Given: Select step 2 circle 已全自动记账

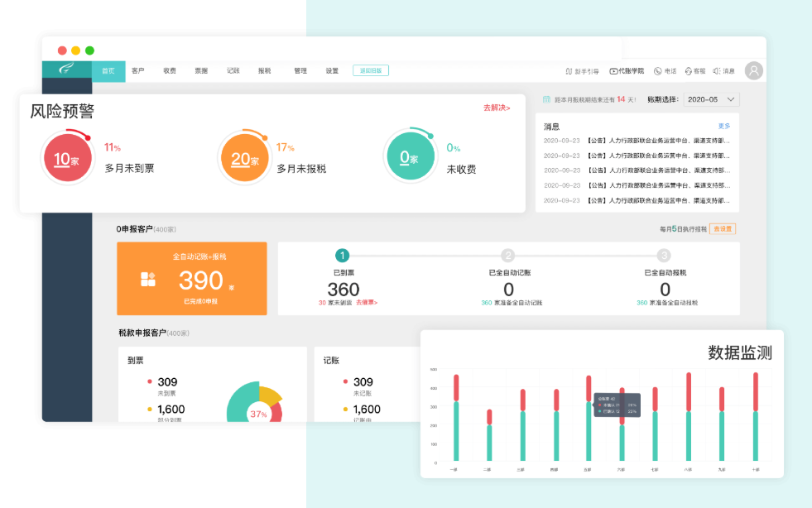Looking at the screenshot, I should pos(508,256).
